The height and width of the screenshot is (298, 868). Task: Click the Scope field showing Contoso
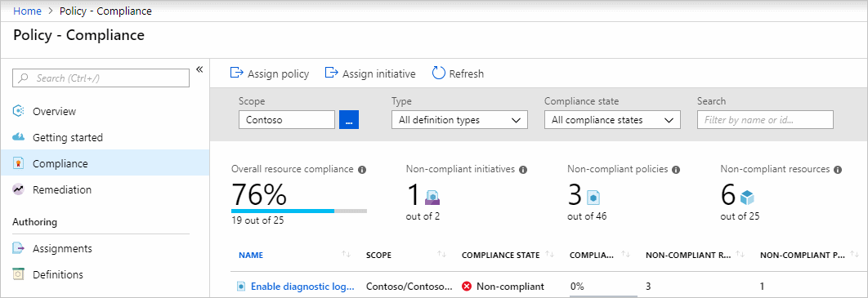click(x=287, y=120)
